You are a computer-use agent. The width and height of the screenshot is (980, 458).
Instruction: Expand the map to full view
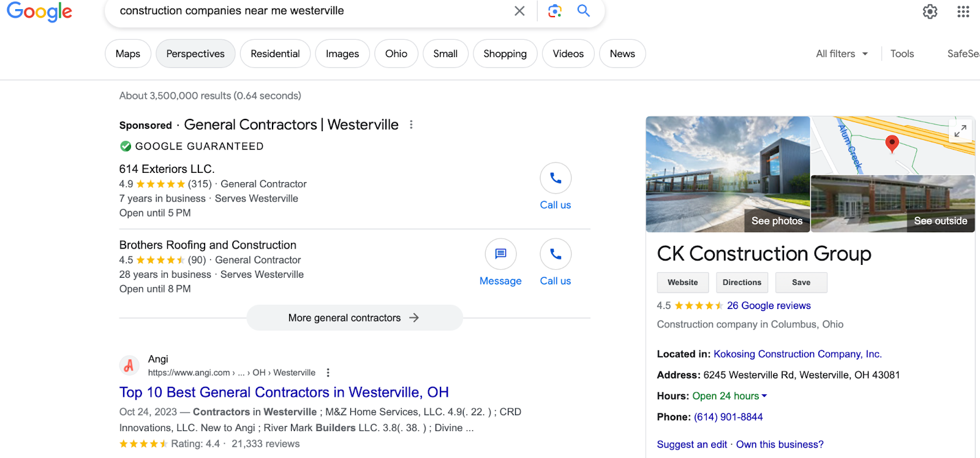[x=960, y=131]
